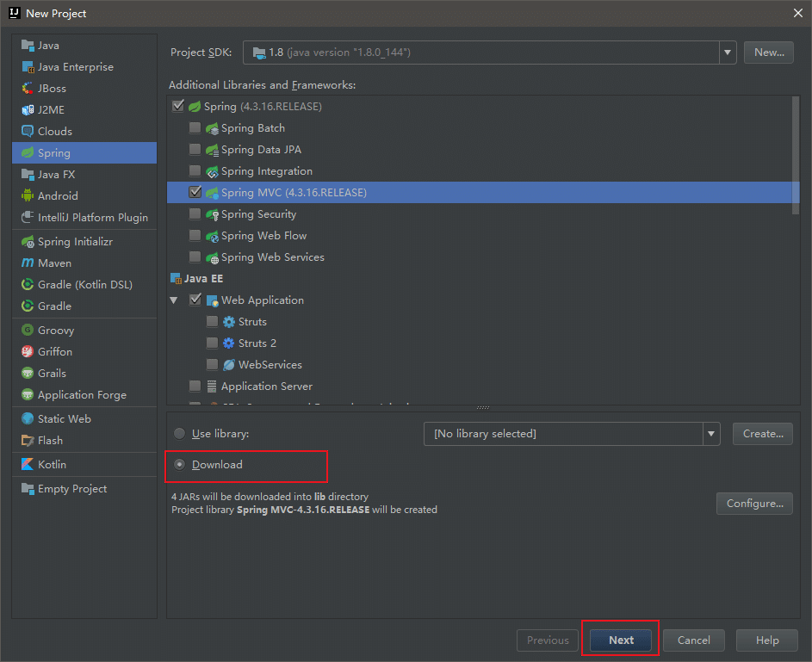
Task: Click the frameworks list vertical scrollbar
Action: (796, 155)
